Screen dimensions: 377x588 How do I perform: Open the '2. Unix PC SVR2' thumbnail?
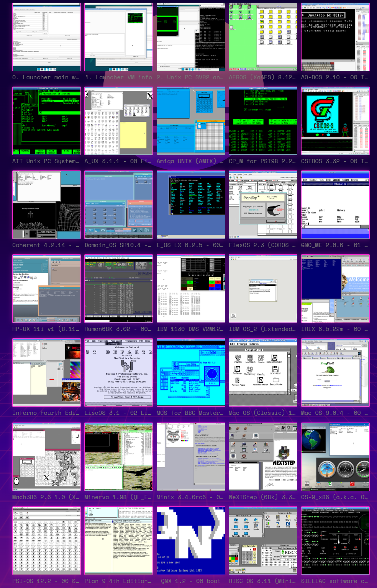(x=191, y=37)
